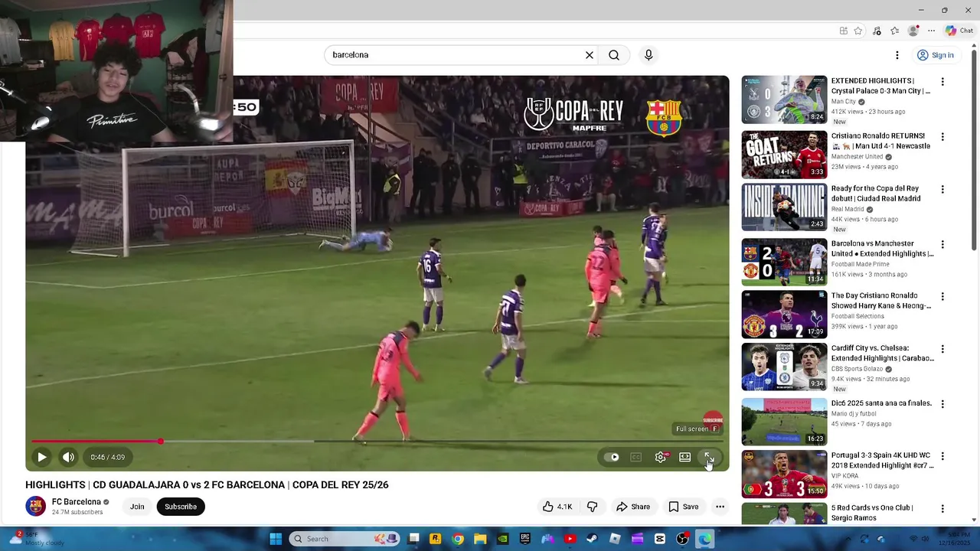The width and height of the screenshot is (980, 551).
Task: Toggle the Autoplay switch in the player
Action: [x=612, y=457]
